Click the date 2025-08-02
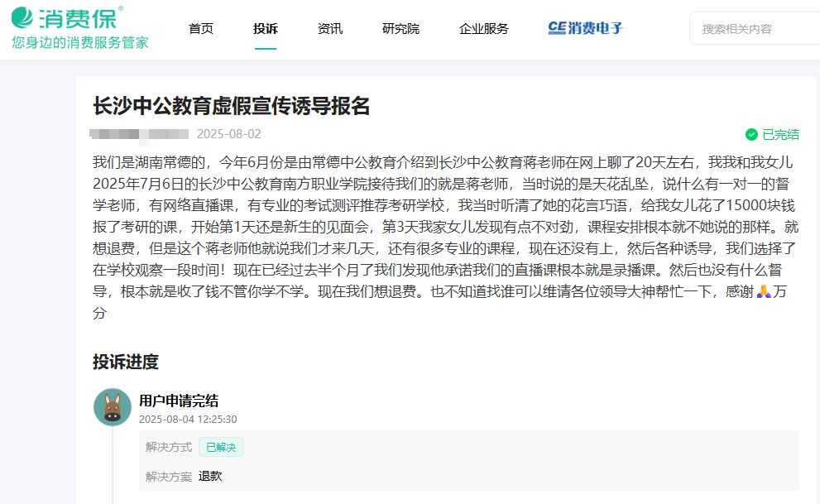The height and width of the screenshot is (504, 820). (229, 134)
